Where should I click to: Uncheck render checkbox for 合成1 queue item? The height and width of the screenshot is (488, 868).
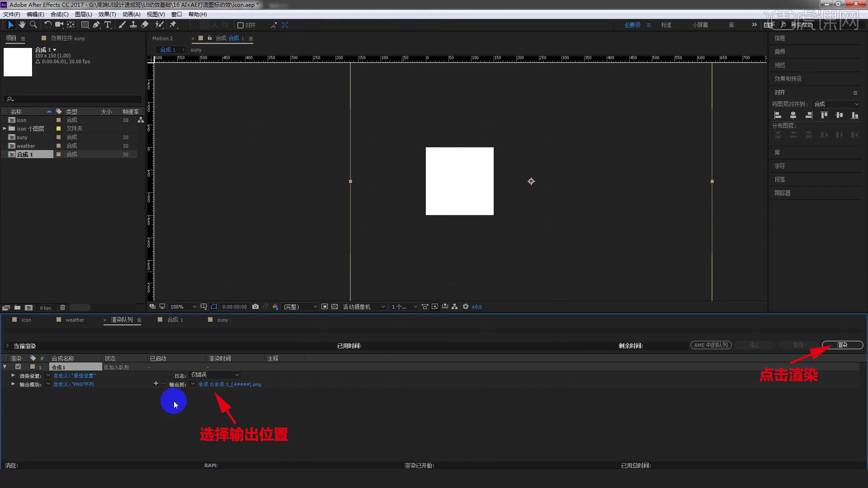(18, 367)
